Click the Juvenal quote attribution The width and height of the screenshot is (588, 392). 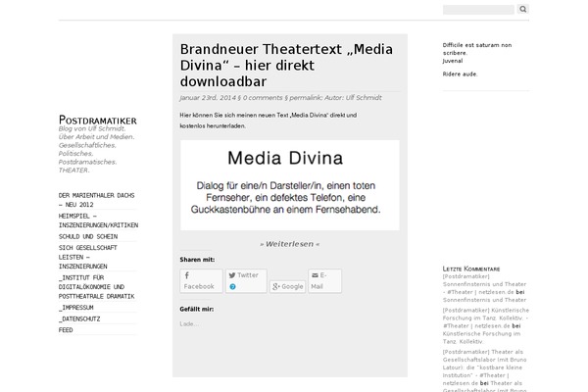453,61
